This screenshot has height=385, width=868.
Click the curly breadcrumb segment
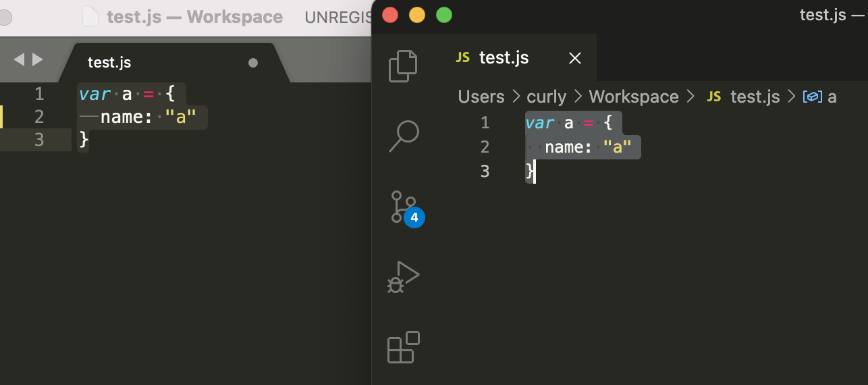tap(547, 97)
